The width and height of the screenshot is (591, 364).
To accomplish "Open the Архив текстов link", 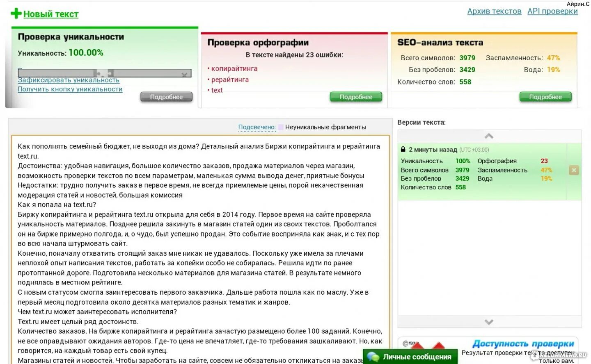I will (x=494, y=11).
